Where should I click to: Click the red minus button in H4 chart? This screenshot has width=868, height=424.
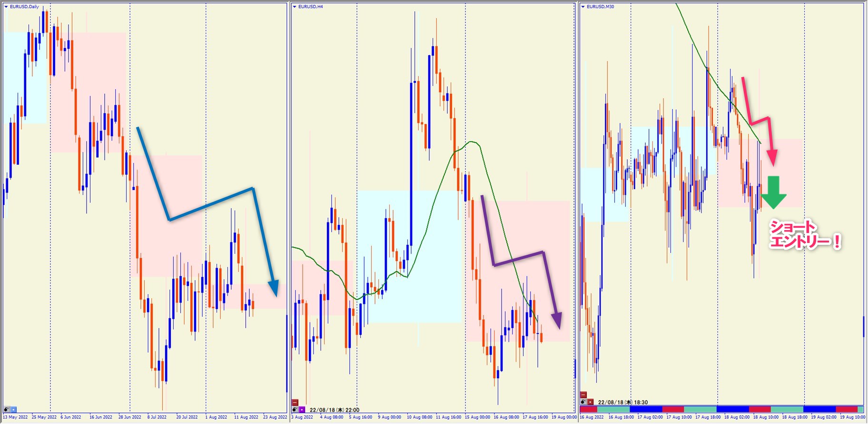295,403
